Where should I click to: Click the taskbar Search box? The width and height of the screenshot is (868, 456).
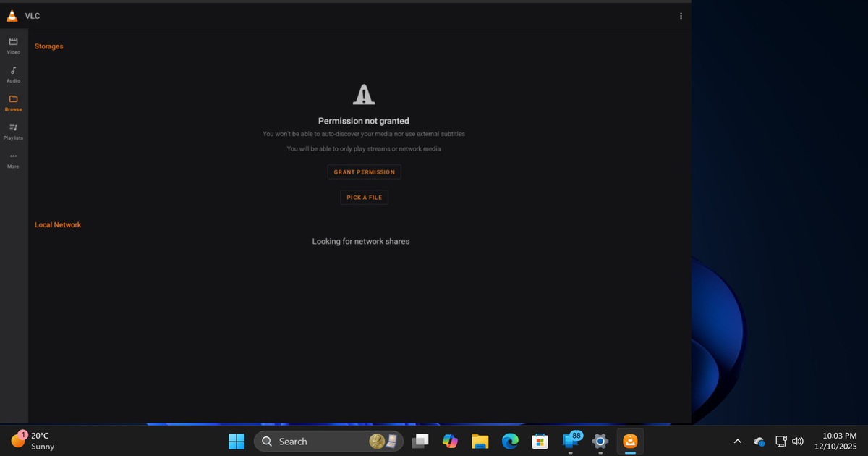(318, 441)
